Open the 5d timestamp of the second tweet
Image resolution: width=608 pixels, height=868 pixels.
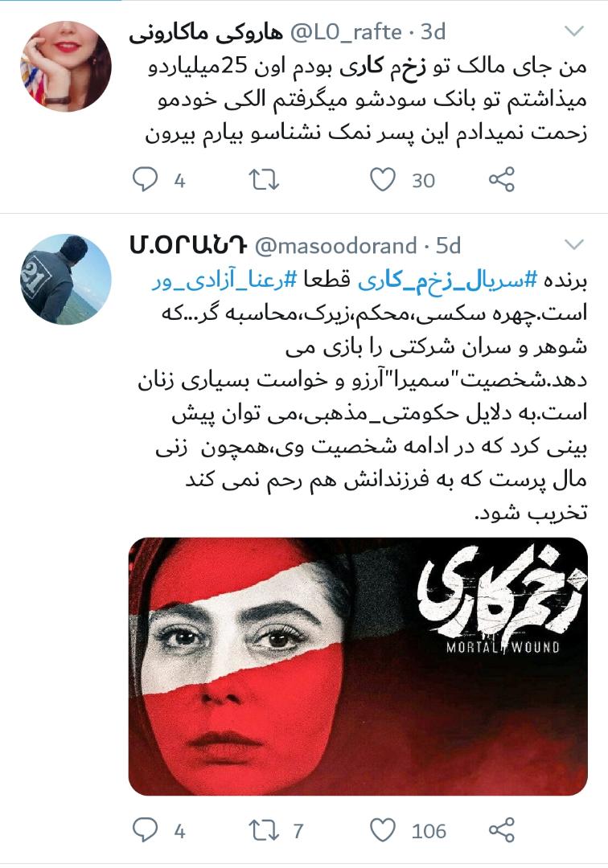pos(448,246)
